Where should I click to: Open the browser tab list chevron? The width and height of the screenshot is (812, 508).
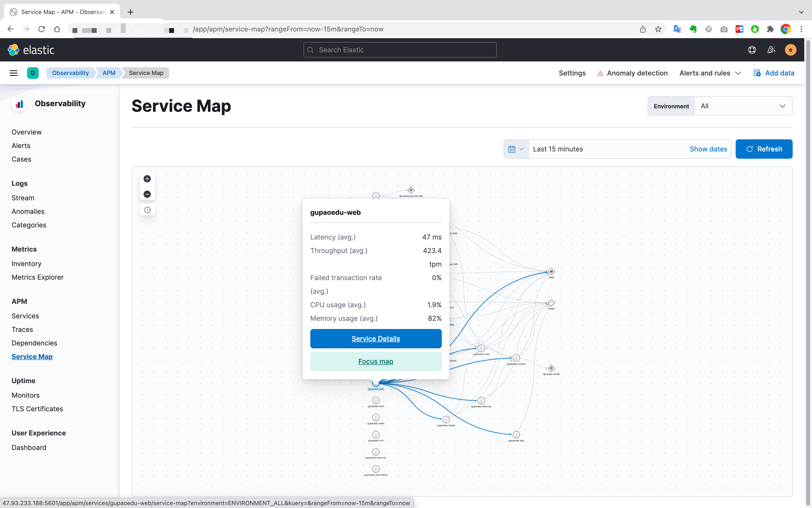click(x=801, y=12)
